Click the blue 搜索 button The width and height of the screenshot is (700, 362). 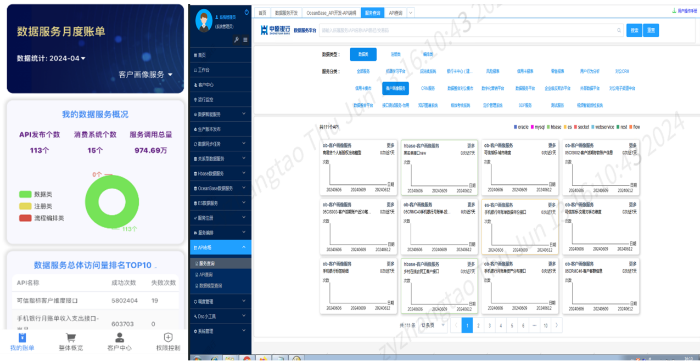[634, 30]
